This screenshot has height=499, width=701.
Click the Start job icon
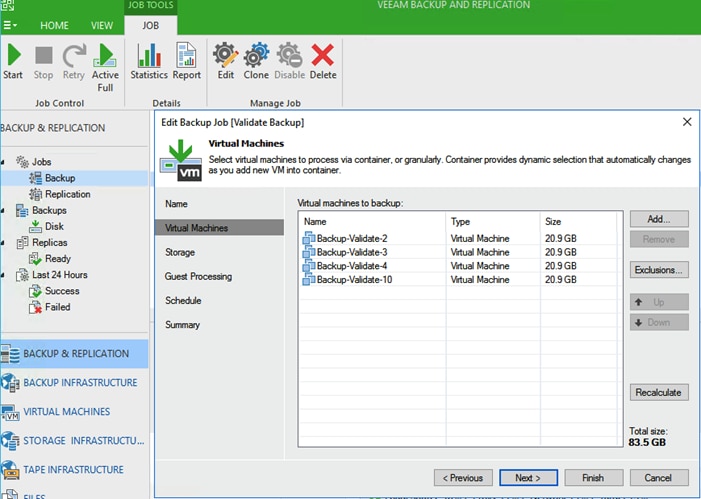pos(13,62)
